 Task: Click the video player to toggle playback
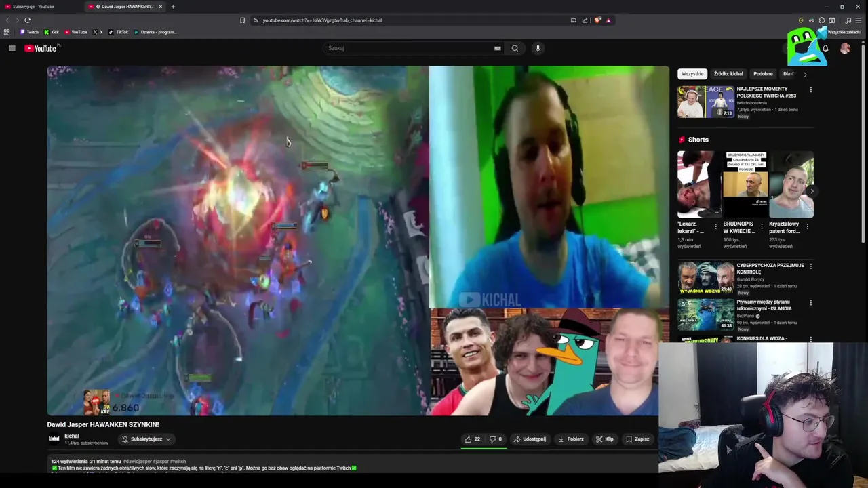click(x=358, y=241)
